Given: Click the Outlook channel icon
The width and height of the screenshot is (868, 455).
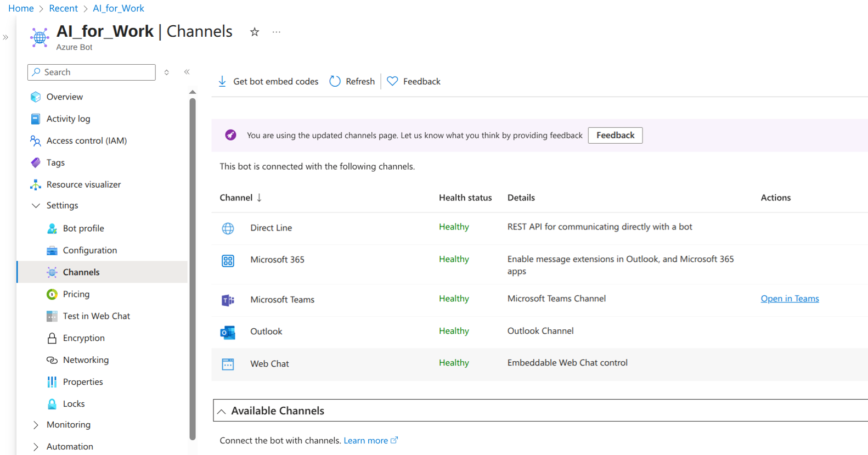Looking at the screenshot, I should point(228,333).
